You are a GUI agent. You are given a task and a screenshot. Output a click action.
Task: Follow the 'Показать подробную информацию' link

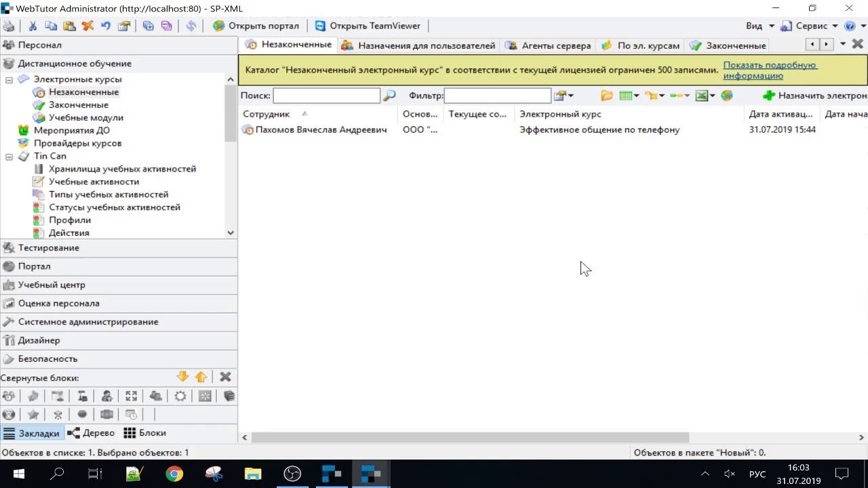coord(770,70)
